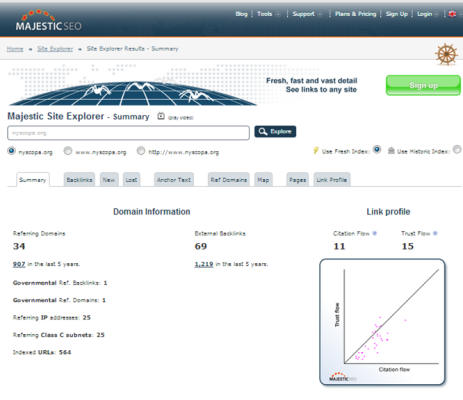Click Governmental Ref. Domains: 1 text

point(59,300)
